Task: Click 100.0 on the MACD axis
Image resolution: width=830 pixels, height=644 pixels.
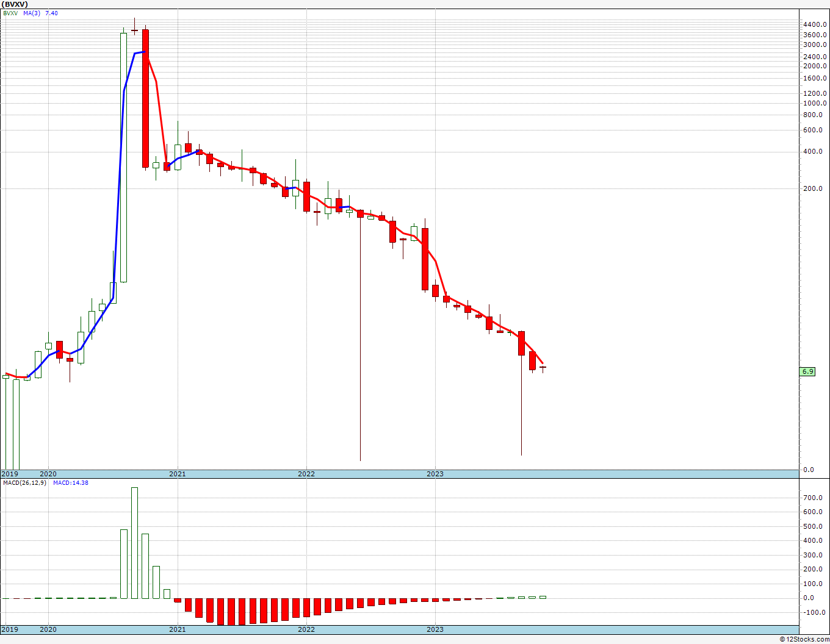Action: pos(813,584)
